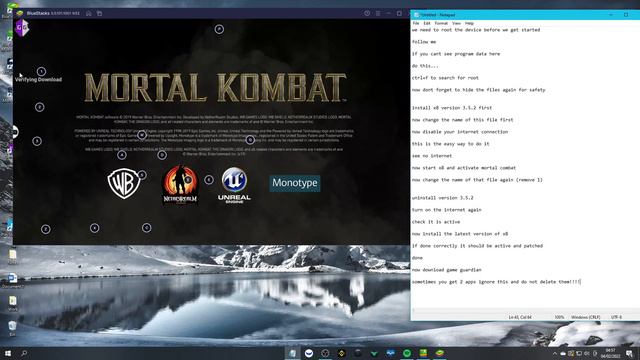
Task: Click the key overlay circle left of Unreal Engine logo
Action: tap(209, 180)
